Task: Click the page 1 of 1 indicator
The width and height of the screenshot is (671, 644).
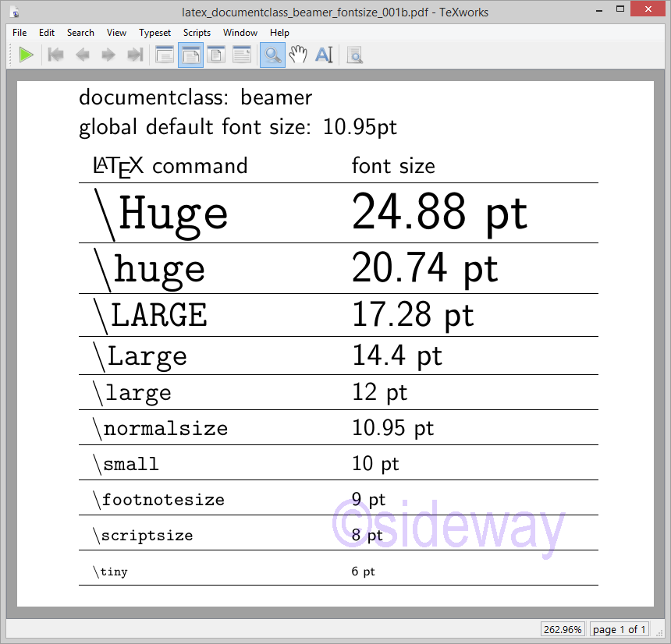Action: (x=619, y=629)
